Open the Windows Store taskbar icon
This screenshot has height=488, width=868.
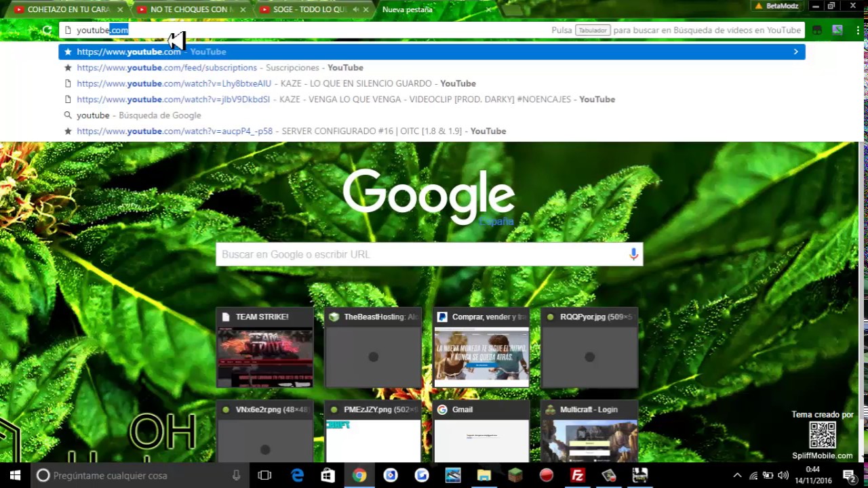pyautogui.click(x=328, y=475)
